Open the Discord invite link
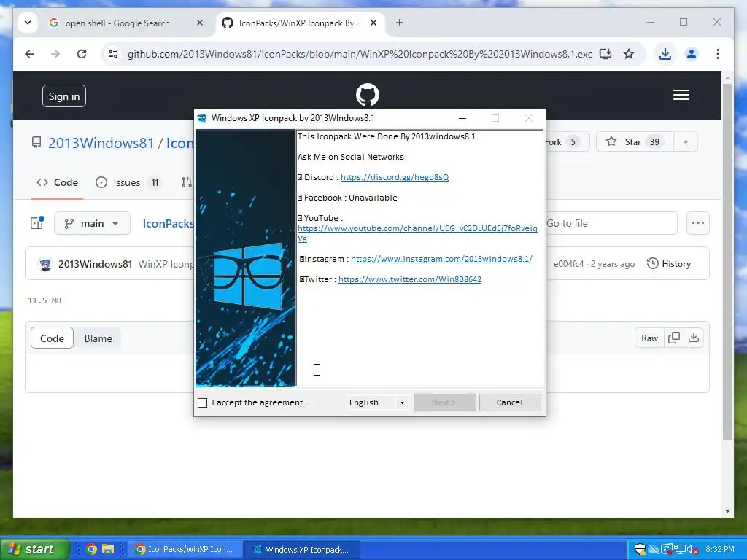This screenshot has height=560, width=747. tap(395, 177)
